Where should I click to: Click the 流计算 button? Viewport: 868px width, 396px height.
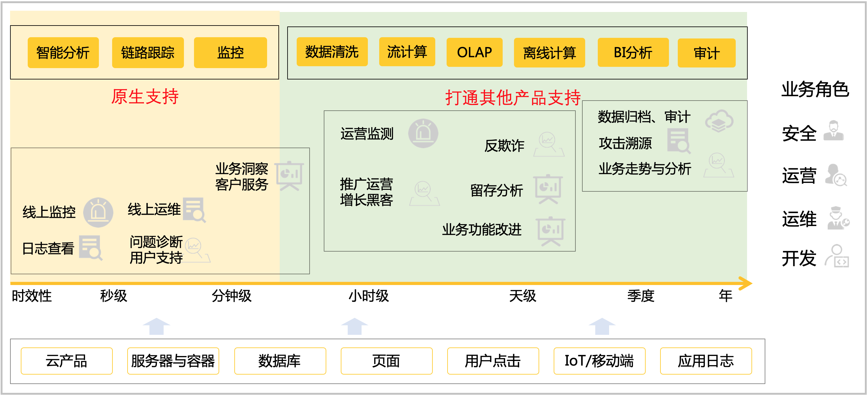click(x=407, y=52)
